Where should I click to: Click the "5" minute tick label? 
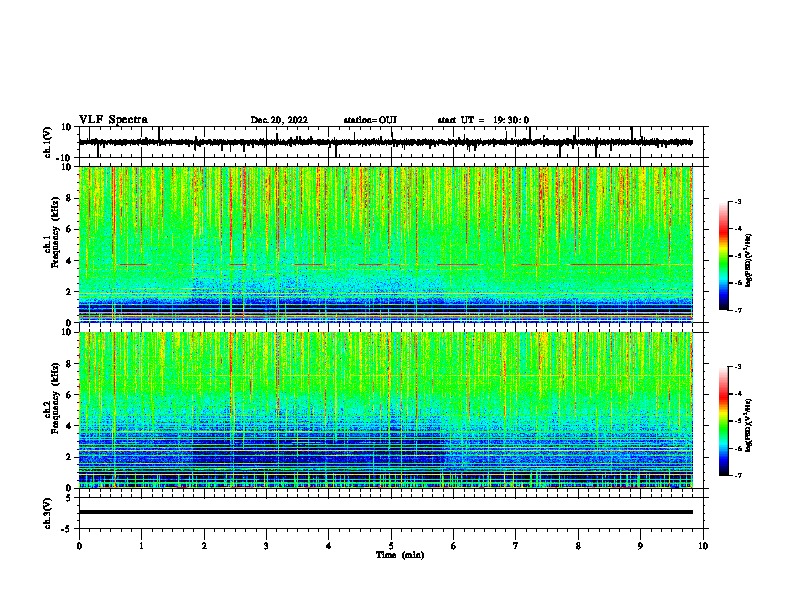click(391, 546)
